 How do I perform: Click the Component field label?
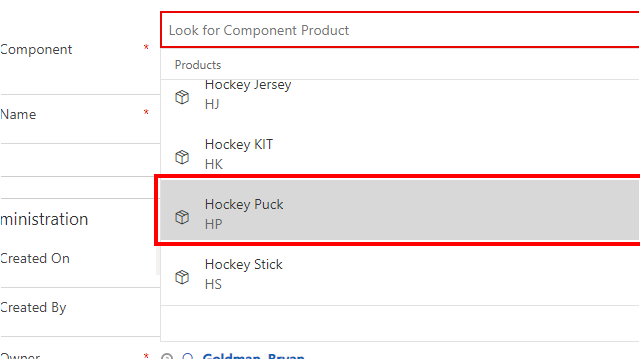point(36,49)
